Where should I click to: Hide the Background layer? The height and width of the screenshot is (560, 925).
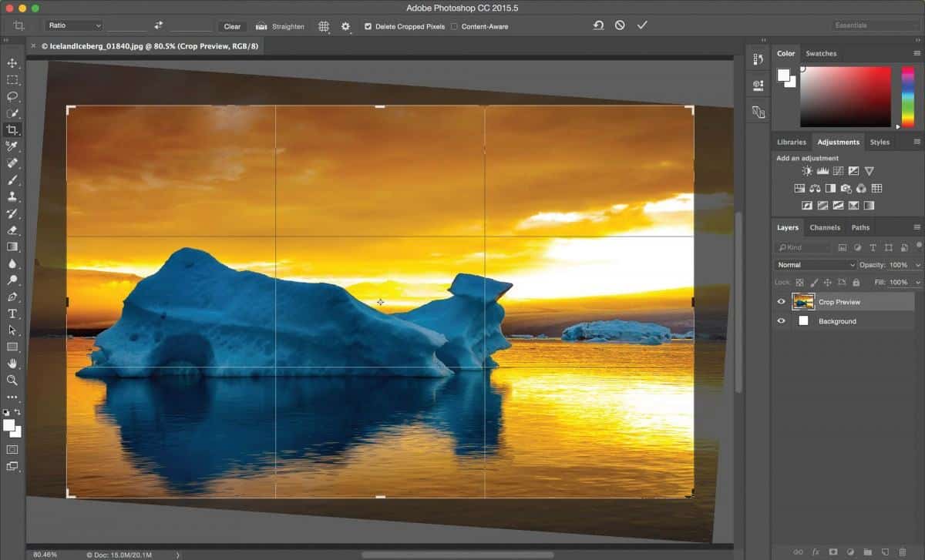pyautogui.click(x=781, y=321)
